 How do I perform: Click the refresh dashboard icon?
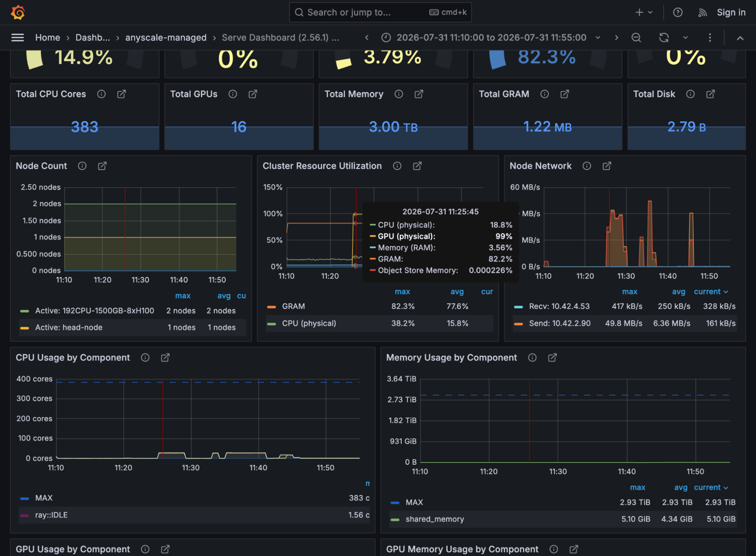coord(664,37)
